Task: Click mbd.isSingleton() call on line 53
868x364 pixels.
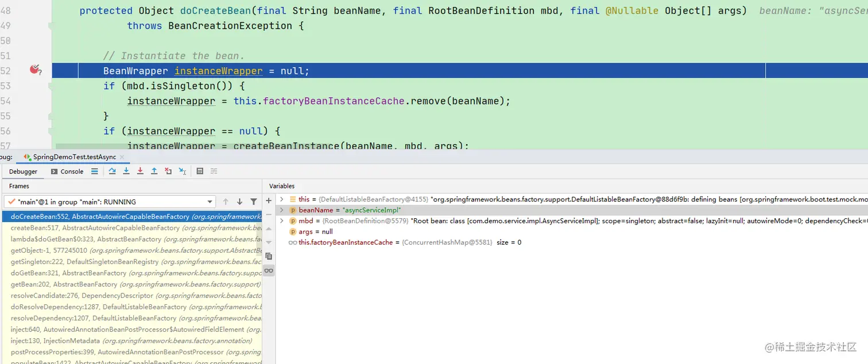Action: [177, 86]
